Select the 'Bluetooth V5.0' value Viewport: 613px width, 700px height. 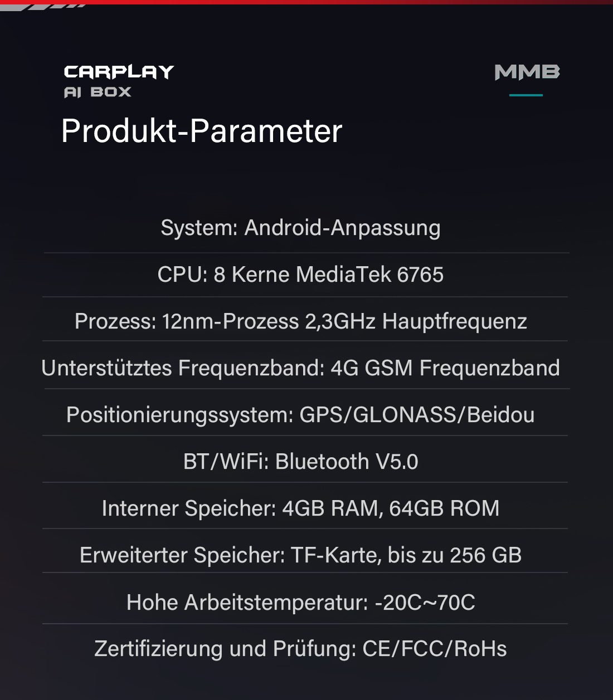[x=347, y=462]
